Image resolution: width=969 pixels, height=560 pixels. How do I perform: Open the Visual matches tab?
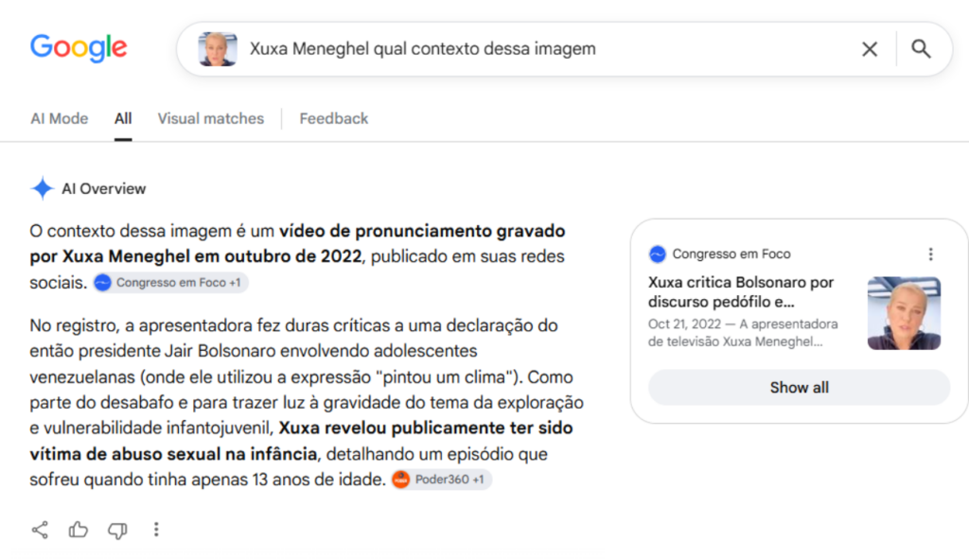pyautogui.click(x=211, y=118)
